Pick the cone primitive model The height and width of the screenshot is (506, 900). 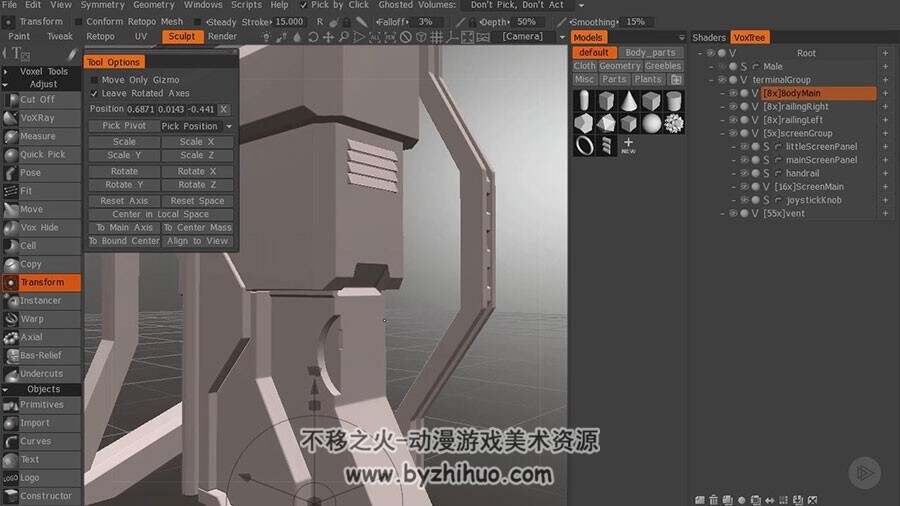coord(629,101)
